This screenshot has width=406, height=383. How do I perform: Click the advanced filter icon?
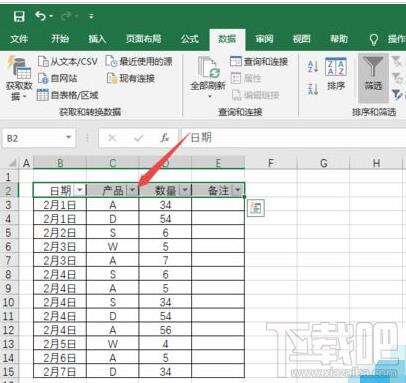tap(397, 95)
